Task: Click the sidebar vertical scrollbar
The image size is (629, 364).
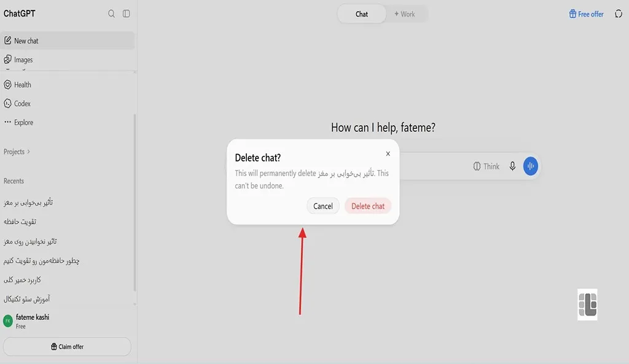Action: click(135, 203)
